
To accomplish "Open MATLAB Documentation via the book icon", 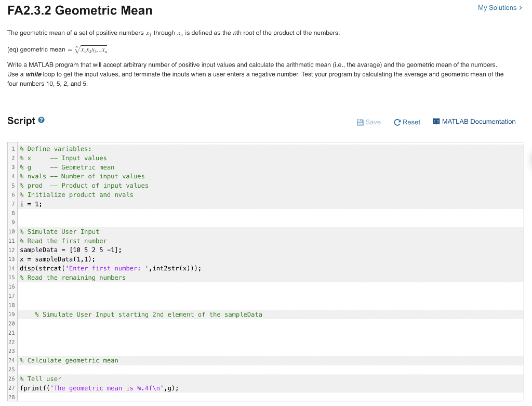I will tap(436, 121).
